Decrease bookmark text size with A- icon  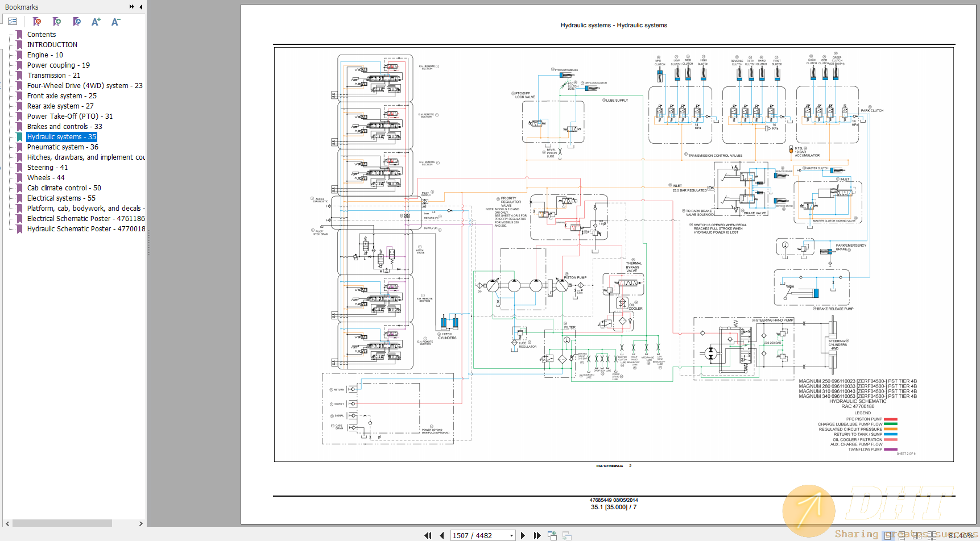(x=115, y=22)
